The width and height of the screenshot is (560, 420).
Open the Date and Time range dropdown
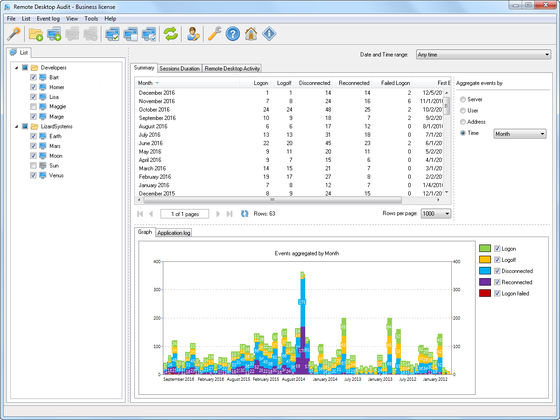[x=483, y=55]
